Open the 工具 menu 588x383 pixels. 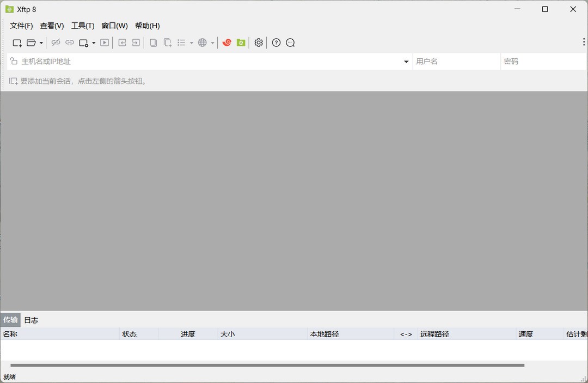pyautogui.click(x=83, y=26)
